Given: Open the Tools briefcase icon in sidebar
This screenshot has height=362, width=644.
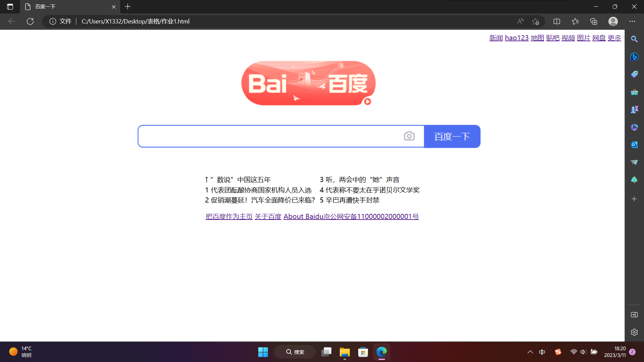Looking at the screenshot, I should pyautogui.click(x=634, y=92).
